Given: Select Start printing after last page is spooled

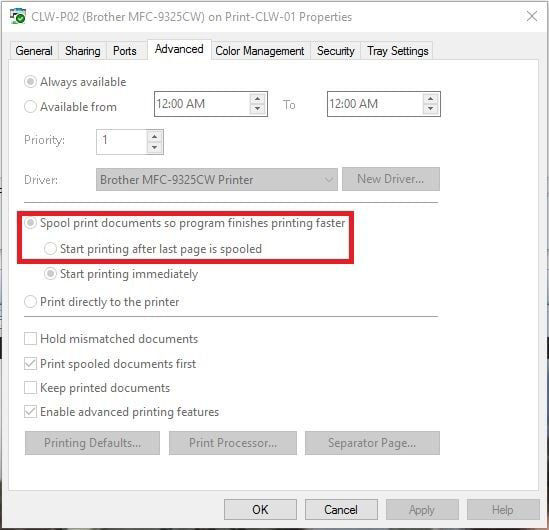Looking at the screenshot, I should coord(50,249).
